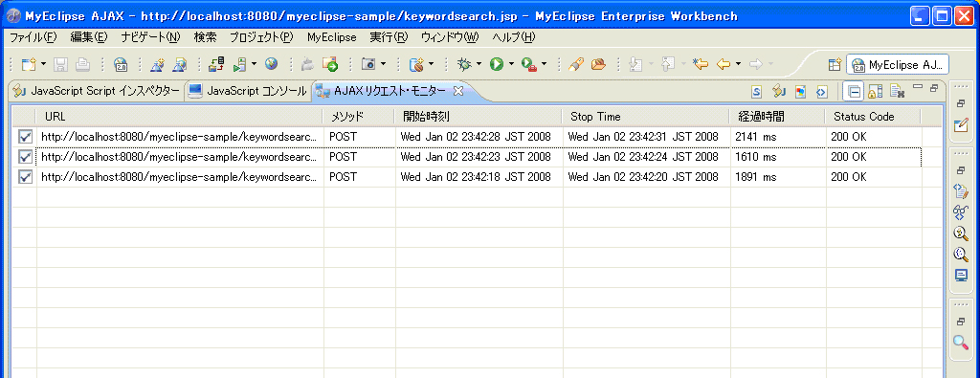The width and height of the screenshot is (980, 378).
Task: Click the clear requests icon
Action: click(898, 92)
